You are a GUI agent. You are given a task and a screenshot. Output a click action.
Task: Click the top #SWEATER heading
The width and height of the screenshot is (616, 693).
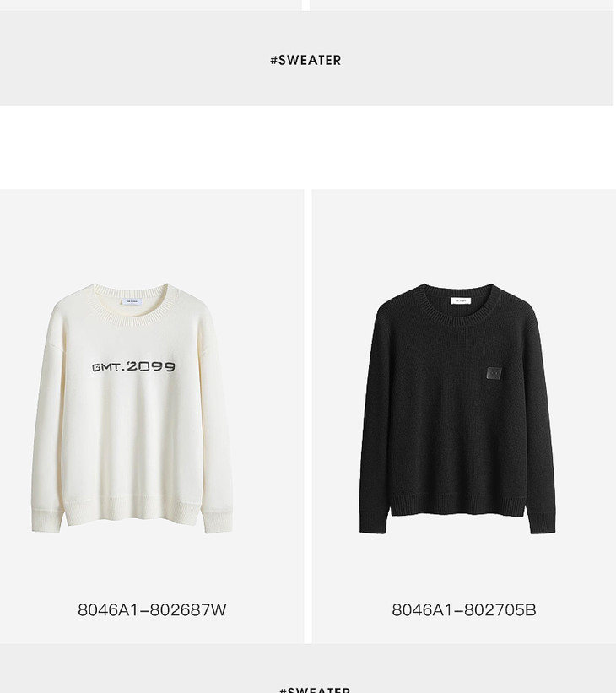(x=305, y=60)
